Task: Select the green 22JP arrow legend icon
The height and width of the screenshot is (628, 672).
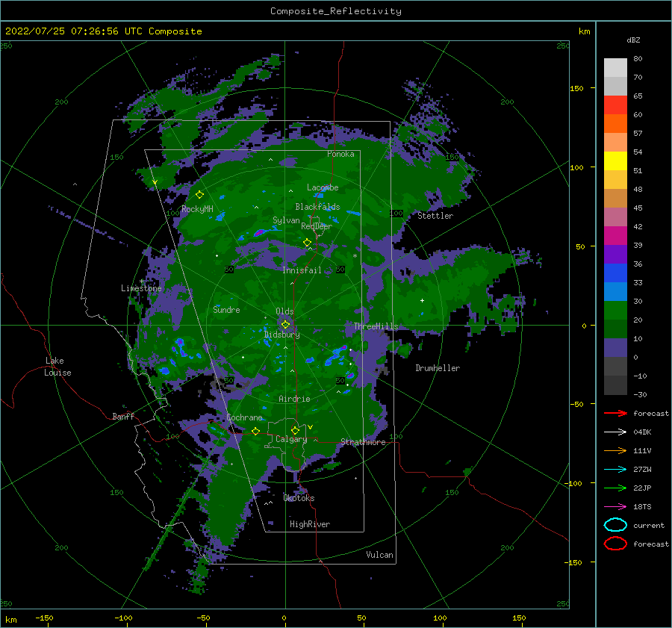Action: 615,488
